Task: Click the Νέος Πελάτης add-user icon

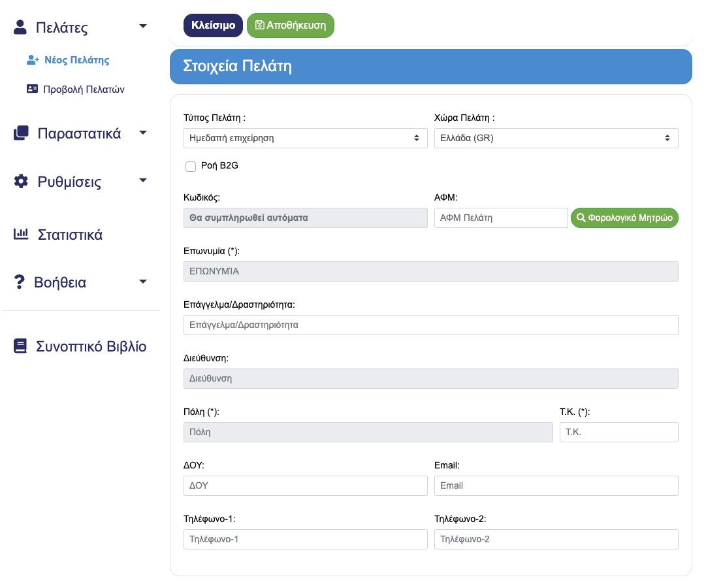Action: 33,60
